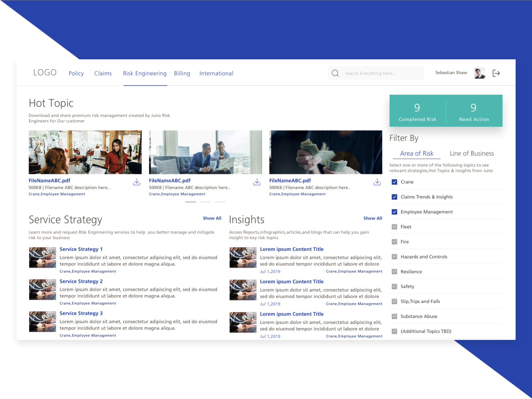This screenshot has height=399, width=532.
Task: Open Sebastian Shaw's profile avatar
Action: pos(479,73)
